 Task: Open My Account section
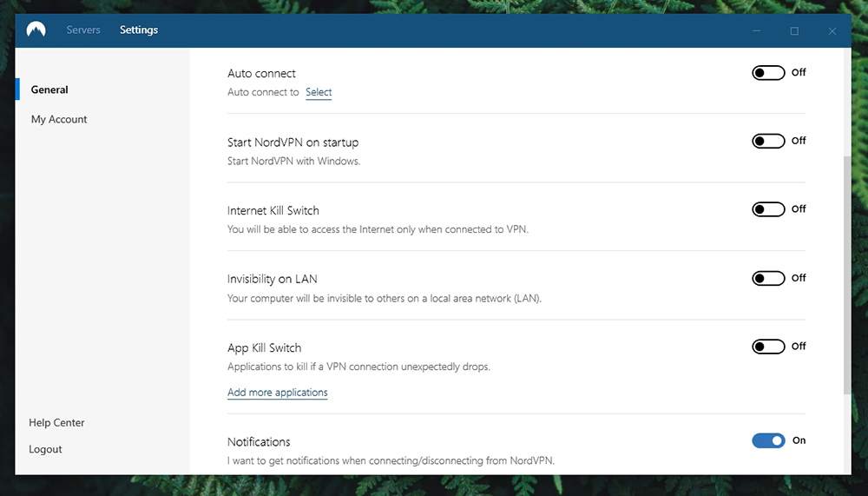[x=59, y=119]
